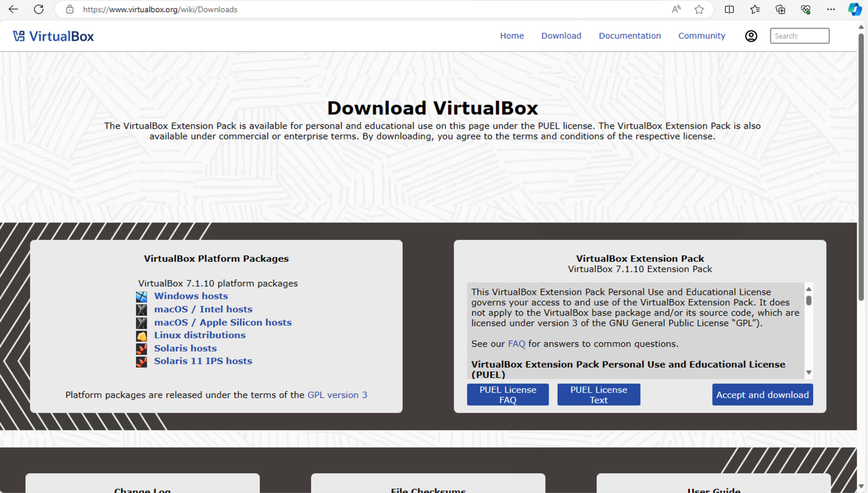Click the license box scrollbar thumb
The width and height of the screenshot is (868, 493).
809,300
